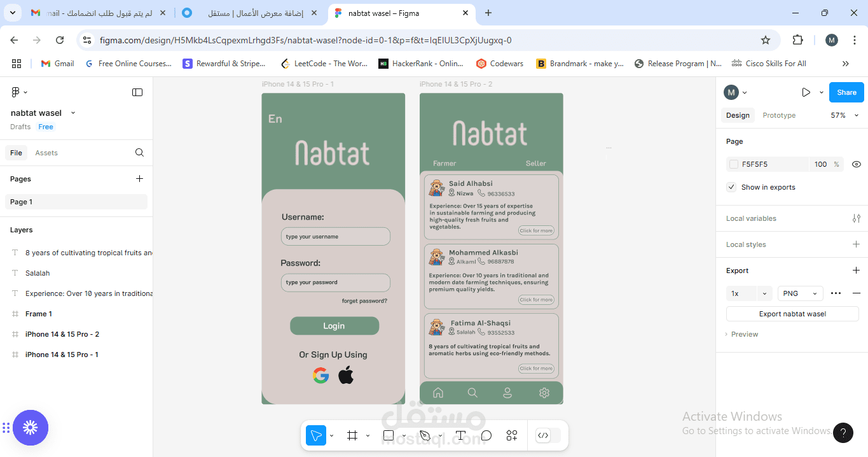Screen dimensions: 868x457
Task: Show more bookmarks chevron
Action: 845,64
